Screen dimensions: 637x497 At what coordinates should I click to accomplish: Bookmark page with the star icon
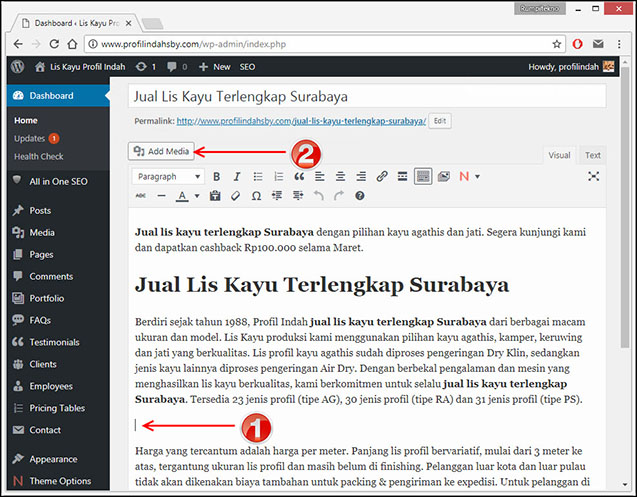pos(557,44)
